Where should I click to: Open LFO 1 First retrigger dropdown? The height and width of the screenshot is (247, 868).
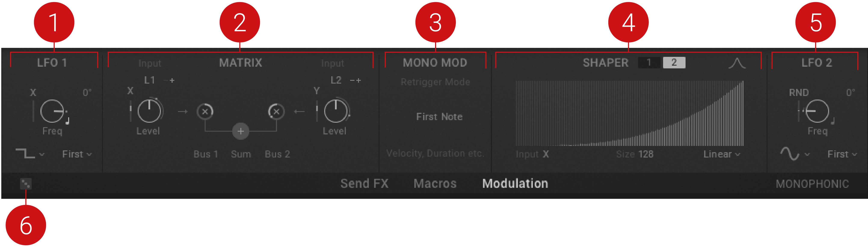tap(77, 154)
